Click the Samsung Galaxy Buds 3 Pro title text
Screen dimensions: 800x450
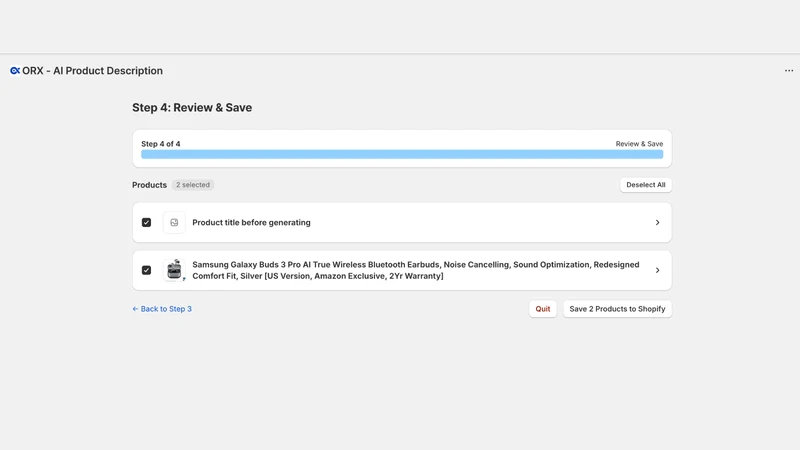[415, 270]
